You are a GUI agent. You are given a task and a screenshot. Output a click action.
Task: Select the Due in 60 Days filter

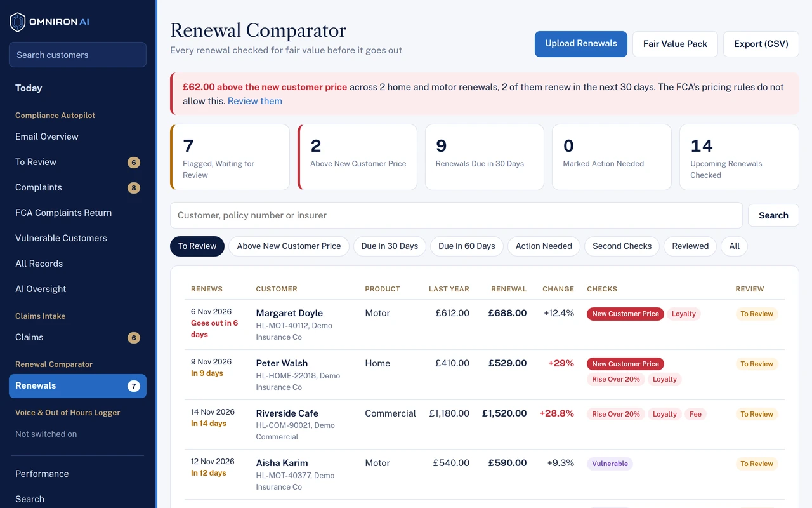467,246
